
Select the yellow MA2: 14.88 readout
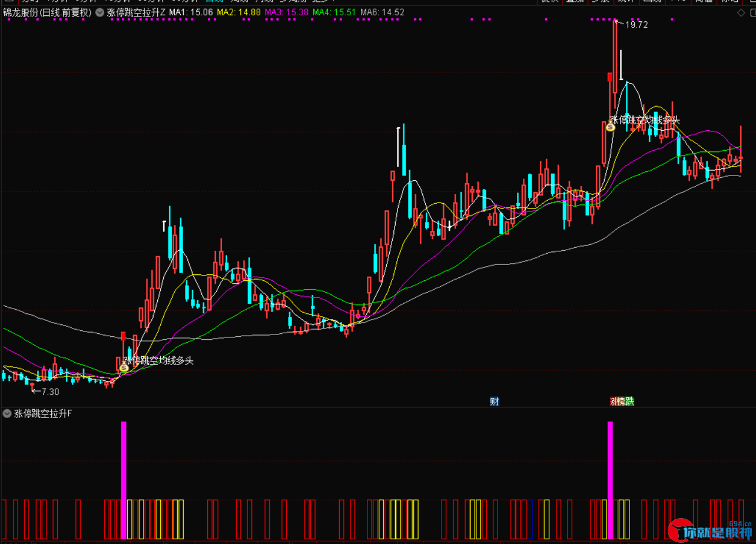239,12
